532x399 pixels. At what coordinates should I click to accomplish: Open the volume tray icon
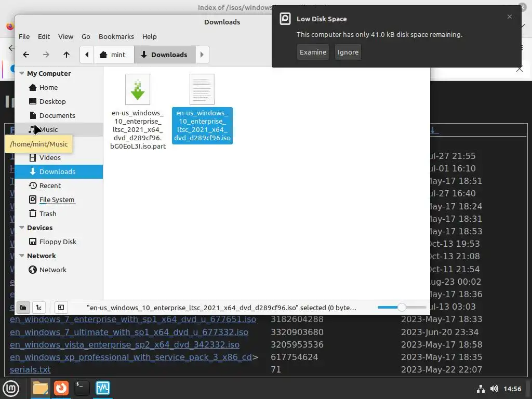tap(494, 389)
